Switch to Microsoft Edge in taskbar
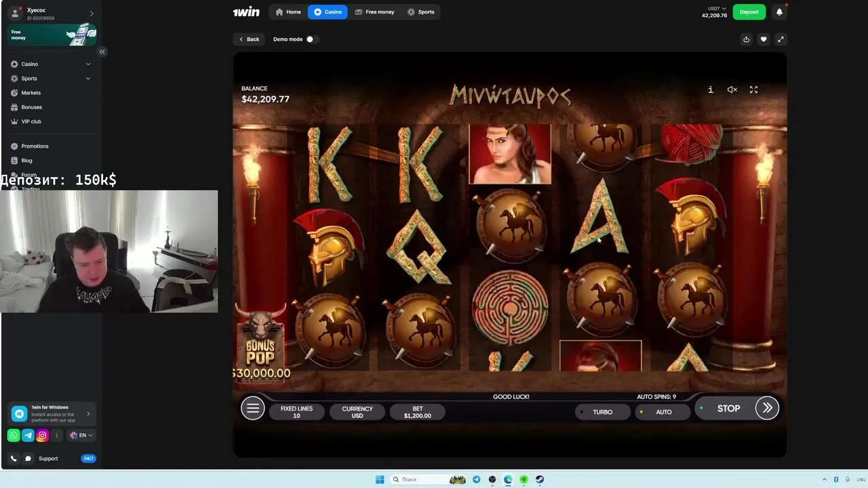The height and width of the screenshot is (488, 868). [x=508, y=479]
